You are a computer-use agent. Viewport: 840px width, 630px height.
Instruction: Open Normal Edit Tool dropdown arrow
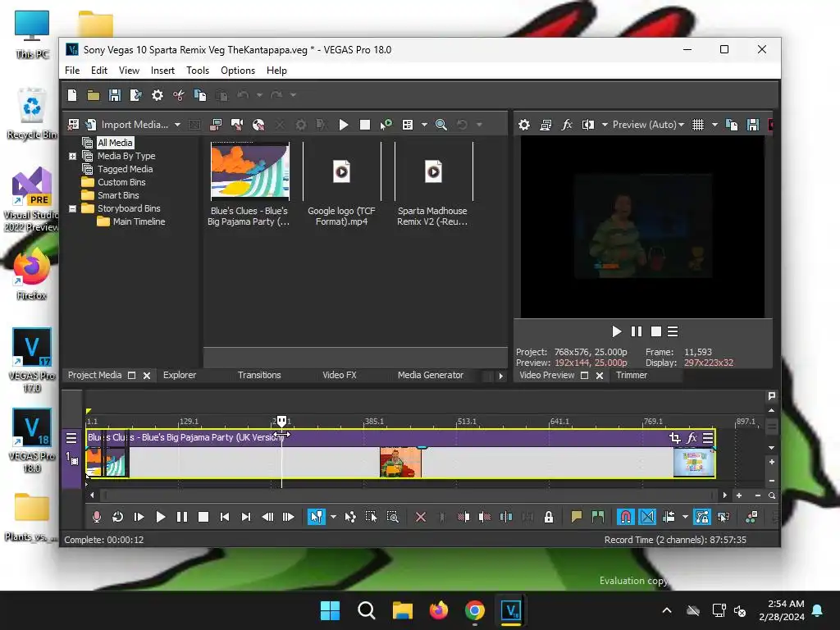(333, 517)
